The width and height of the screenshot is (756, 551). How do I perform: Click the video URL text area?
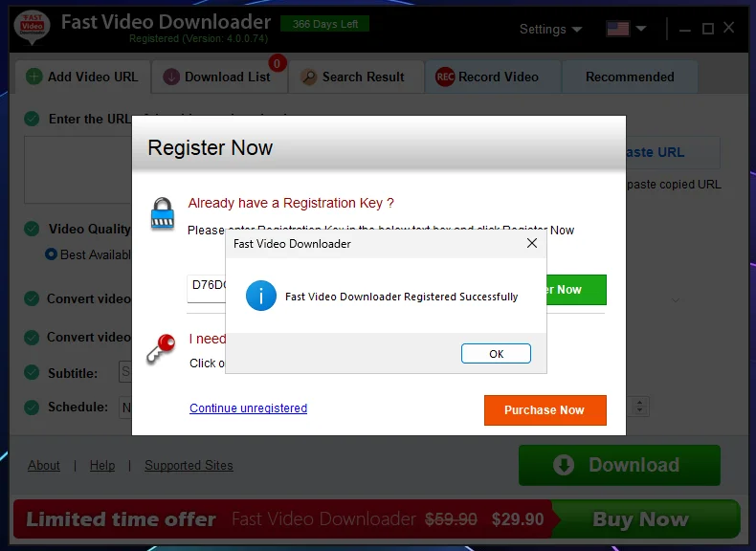click(x=78, y=169)
